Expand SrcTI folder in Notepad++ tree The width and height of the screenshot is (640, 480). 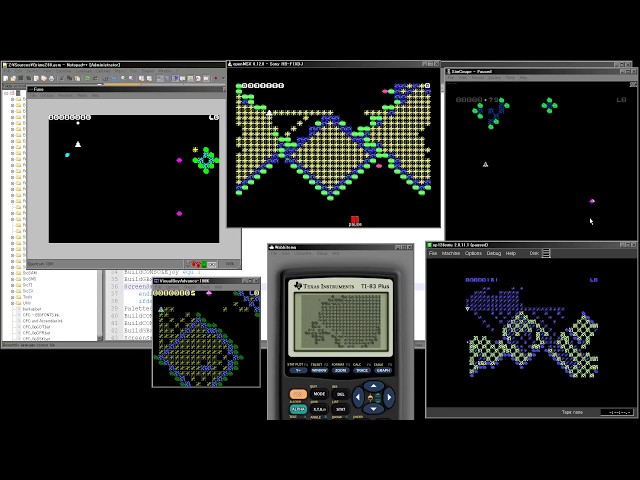[x=12, y=285]
